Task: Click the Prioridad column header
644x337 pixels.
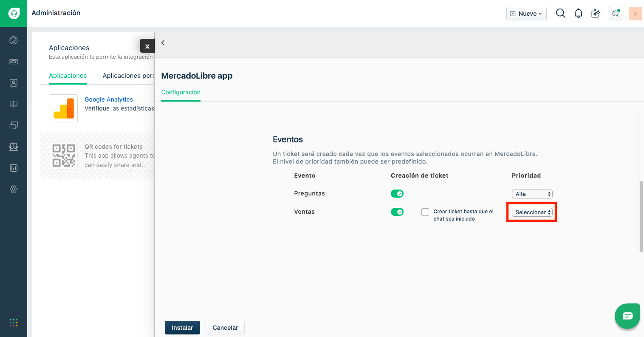Action: point(526,176)
